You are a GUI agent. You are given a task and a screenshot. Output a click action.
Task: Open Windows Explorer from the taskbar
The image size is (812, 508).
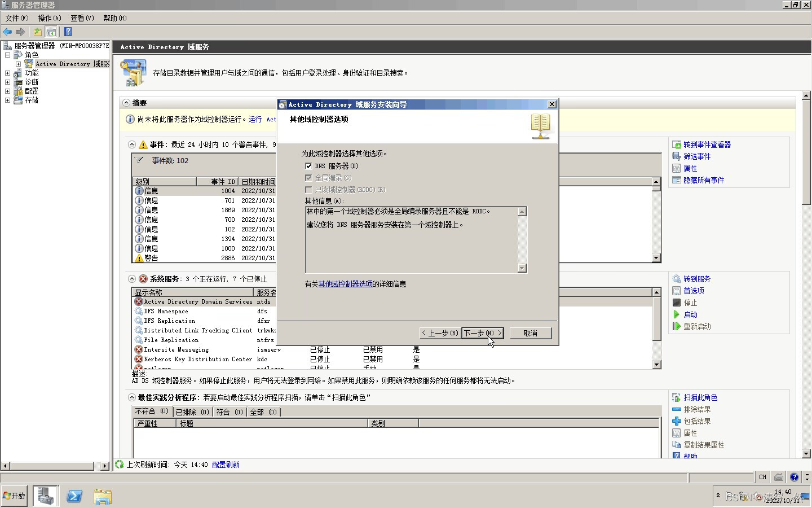(x=103, y=496)
